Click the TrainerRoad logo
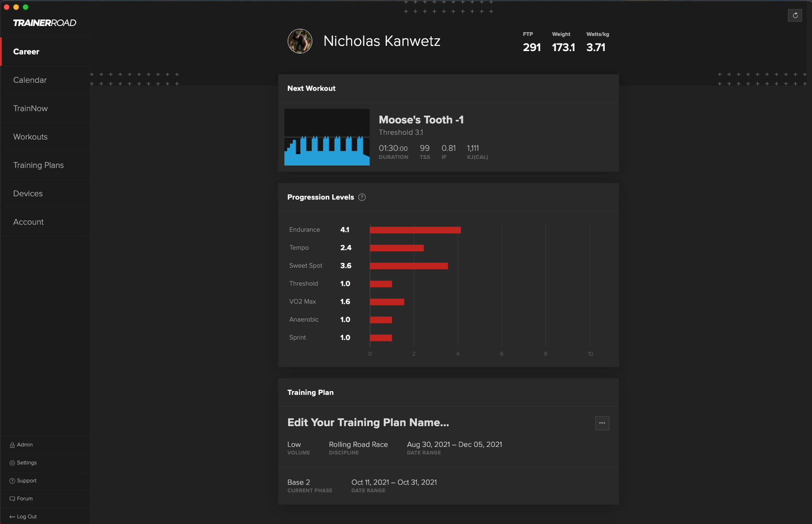This screenshot has width=812, height=524. click(x=44, y=23)
